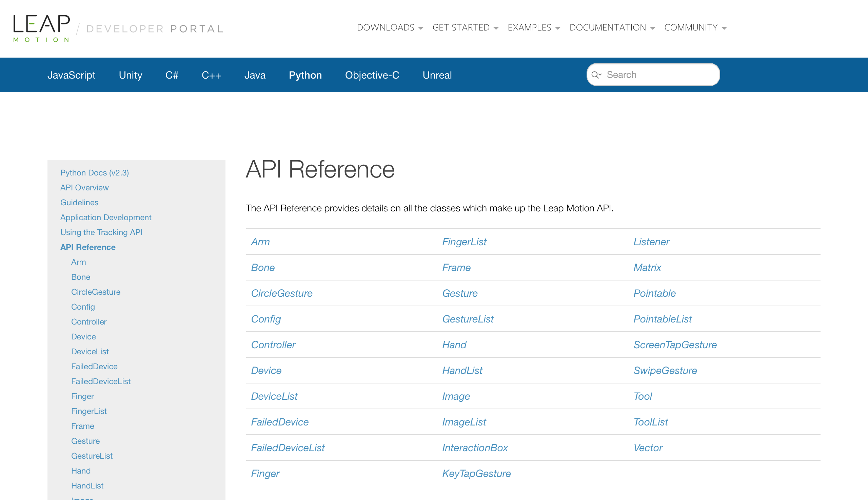The image size is (868, 500).
Task: Open Python Docs (v2.3) sidebar link
Action: [95, 173]
